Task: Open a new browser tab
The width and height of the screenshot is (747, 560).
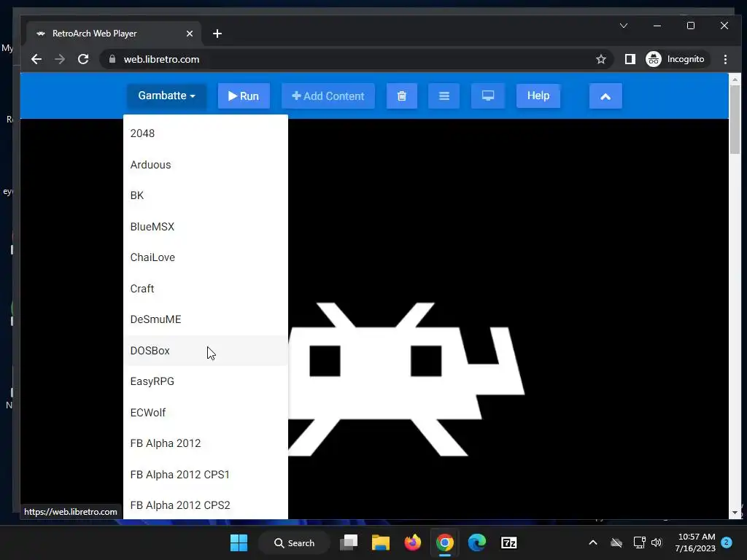Action: [x=217, y=34]
